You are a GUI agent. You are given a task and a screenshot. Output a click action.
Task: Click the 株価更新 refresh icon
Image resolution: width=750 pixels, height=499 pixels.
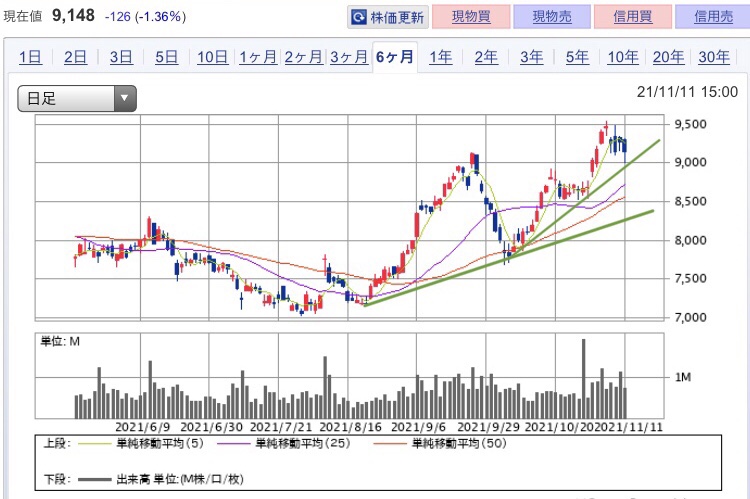358,17
